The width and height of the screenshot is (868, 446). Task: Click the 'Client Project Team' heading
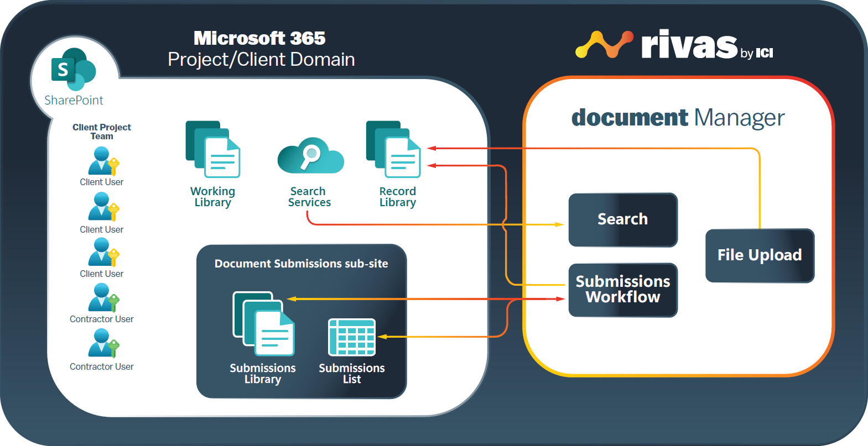tap(102, 132)
